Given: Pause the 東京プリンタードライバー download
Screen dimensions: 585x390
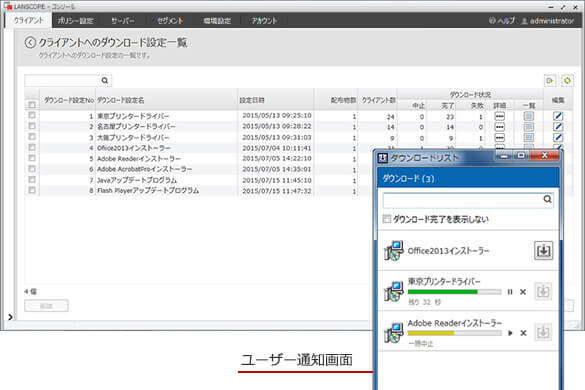Looking at the screenshot, I should click(x=510, y=292).
